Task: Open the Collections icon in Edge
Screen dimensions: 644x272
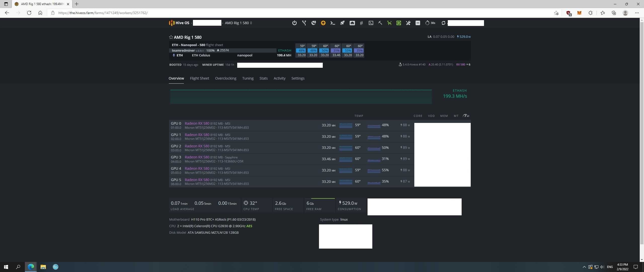Action: click(614, 13)
